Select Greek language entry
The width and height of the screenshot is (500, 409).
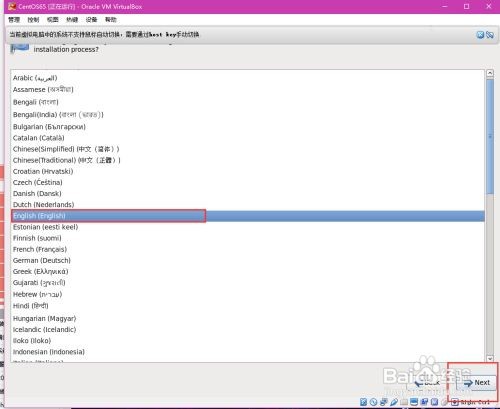pos(247,271)
